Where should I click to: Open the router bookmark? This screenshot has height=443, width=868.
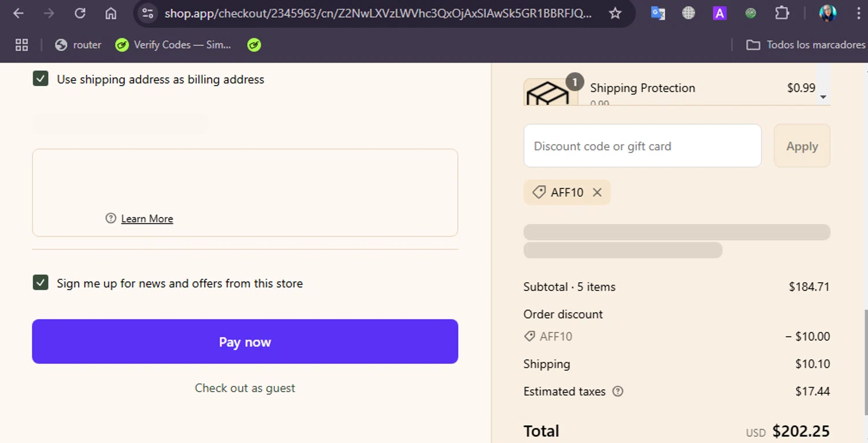point(78,45)
